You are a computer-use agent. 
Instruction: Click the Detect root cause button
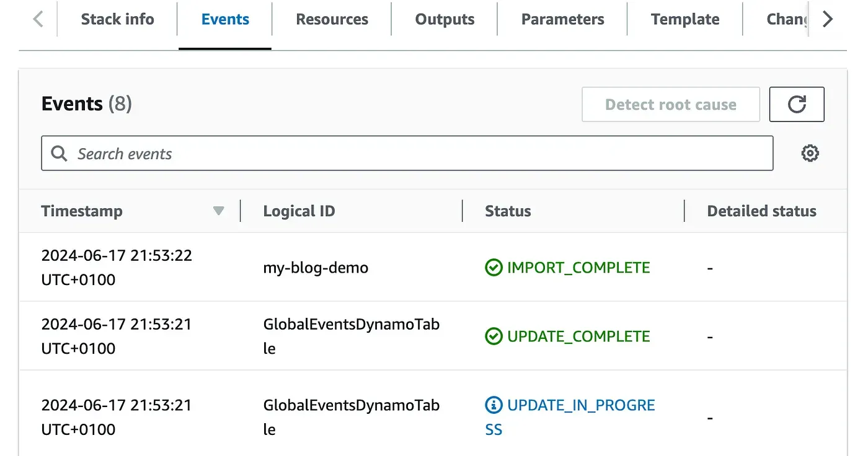671,104
